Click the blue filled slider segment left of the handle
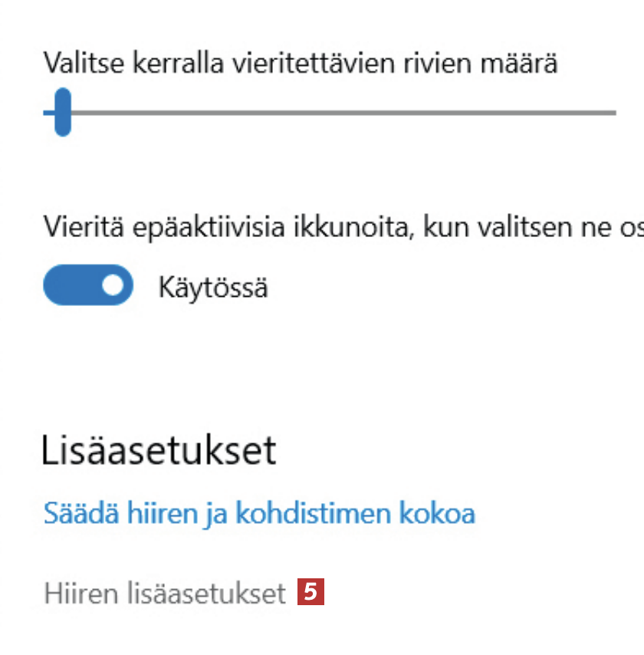The width and height of the screenshot is (644, 655). [x=48, y=113]
